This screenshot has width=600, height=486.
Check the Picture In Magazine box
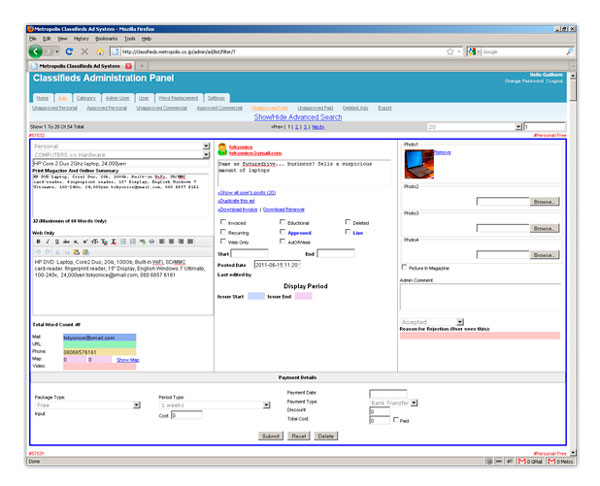403,267
